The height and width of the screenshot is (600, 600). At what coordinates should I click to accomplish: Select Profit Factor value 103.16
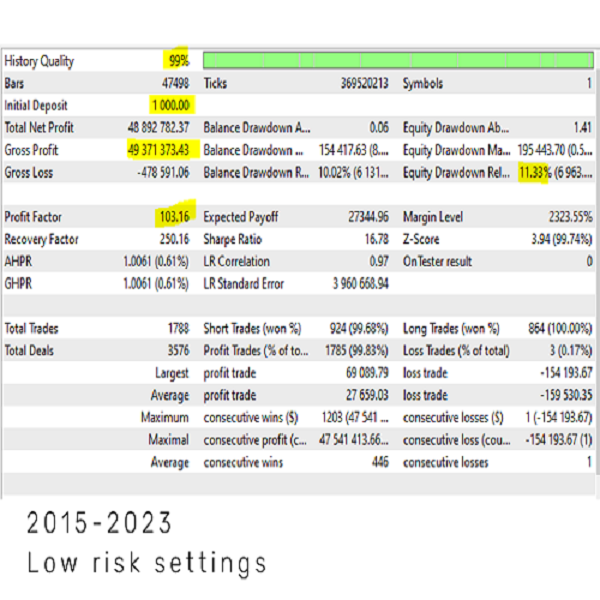pos(174,217)
